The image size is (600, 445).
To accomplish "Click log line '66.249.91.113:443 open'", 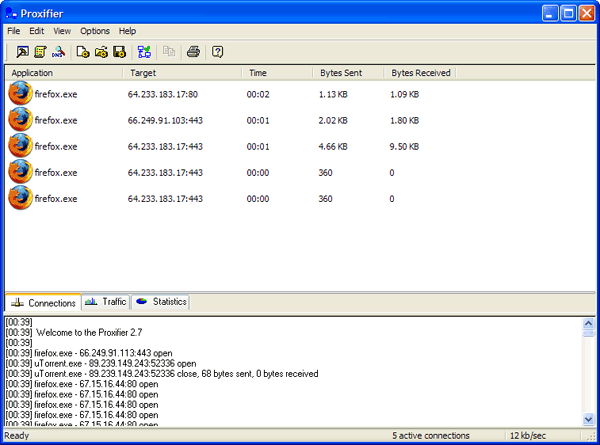I will [x=89, y=353].
